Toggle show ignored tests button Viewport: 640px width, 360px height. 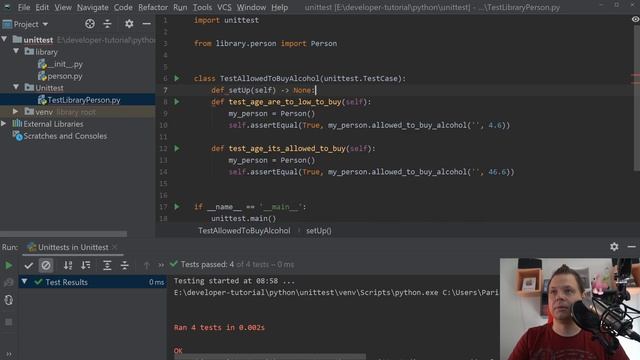click(46, 266)
